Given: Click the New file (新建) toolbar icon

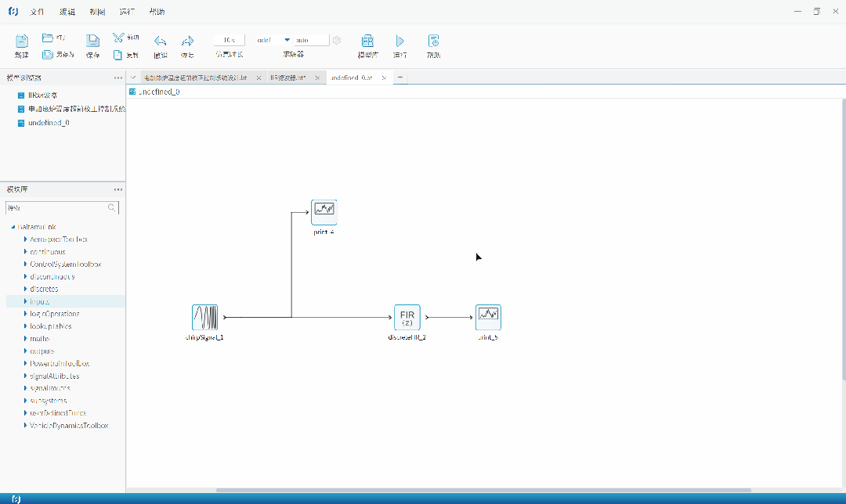Looking at the screenshot, I should (x=21, y=41).
